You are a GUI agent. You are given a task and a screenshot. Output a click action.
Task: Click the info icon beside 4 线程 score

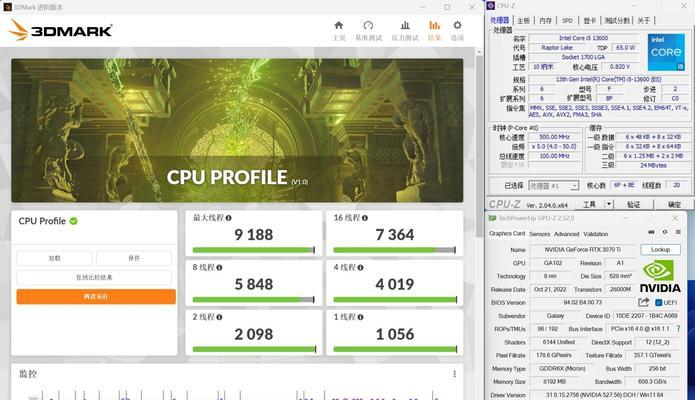click(x=360, y=267)
